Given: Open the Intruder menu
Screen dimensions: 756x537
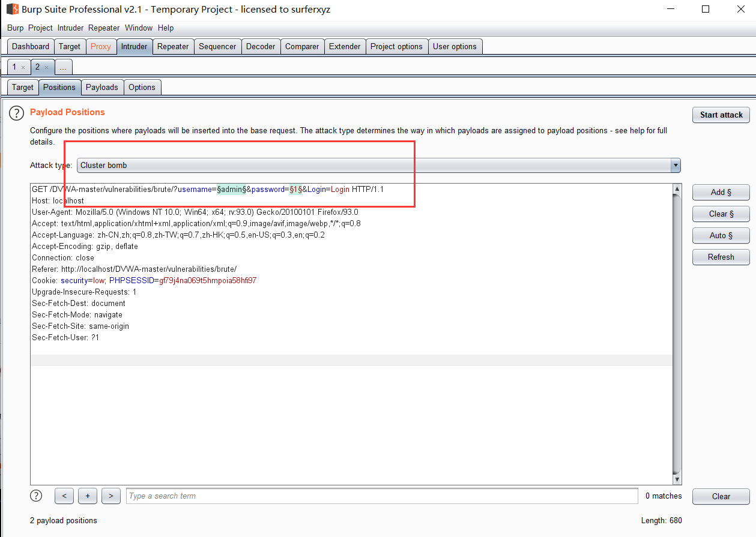Looking at the screenshot, I should point(71,28).
